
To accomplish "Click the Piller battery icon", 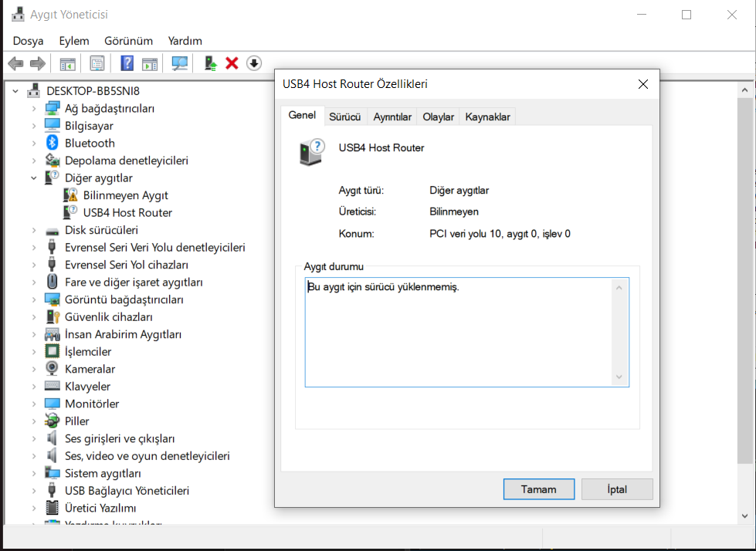I will tap(52, 421).
